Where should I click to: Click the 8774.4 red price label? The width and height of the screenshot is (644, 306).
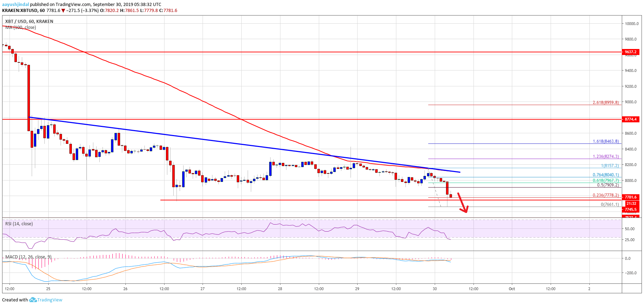click(631, 119)
